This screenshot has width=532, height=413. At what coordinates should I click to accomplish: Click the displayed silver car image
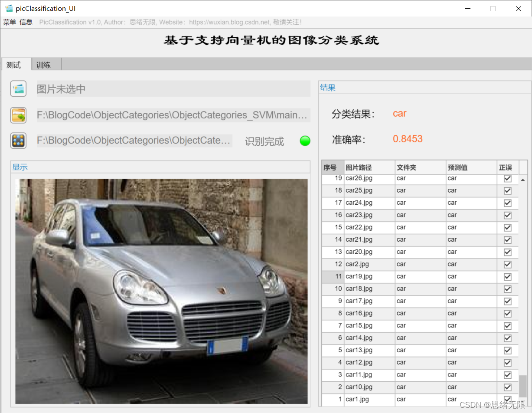(x=161, y=291)
